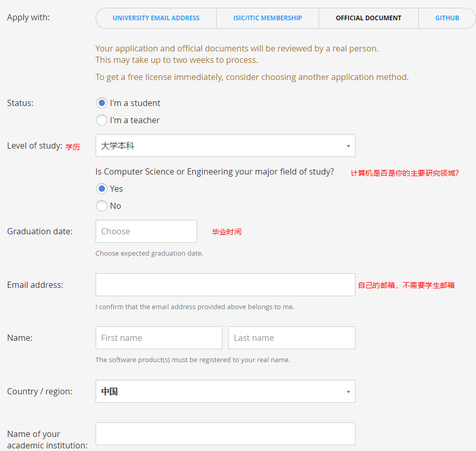The width and height of the screenshot is (476, 451).
Task: Choose the GitHub application method tab
Action: (447, 18)
